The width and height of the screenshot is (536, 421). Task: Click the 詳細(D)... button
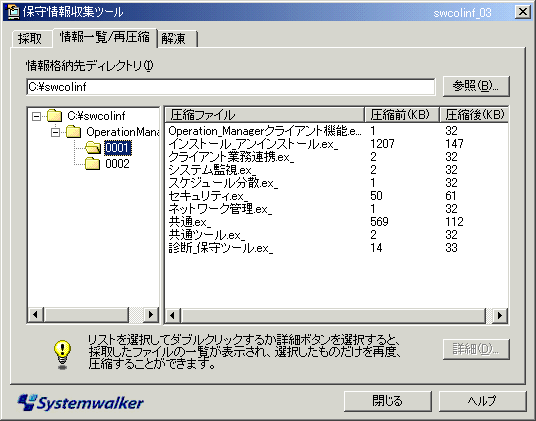pos(476,349)
